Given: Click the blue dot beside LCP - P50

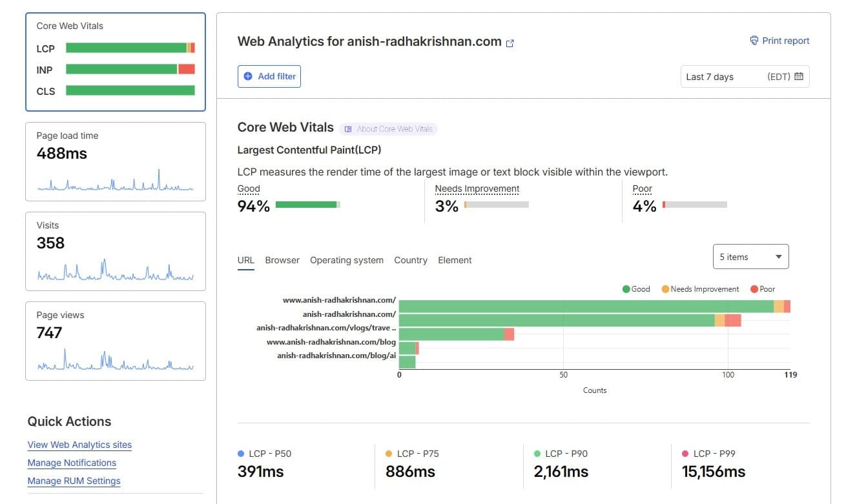Looking at the screenshot, I should click(x=241, y=454).
